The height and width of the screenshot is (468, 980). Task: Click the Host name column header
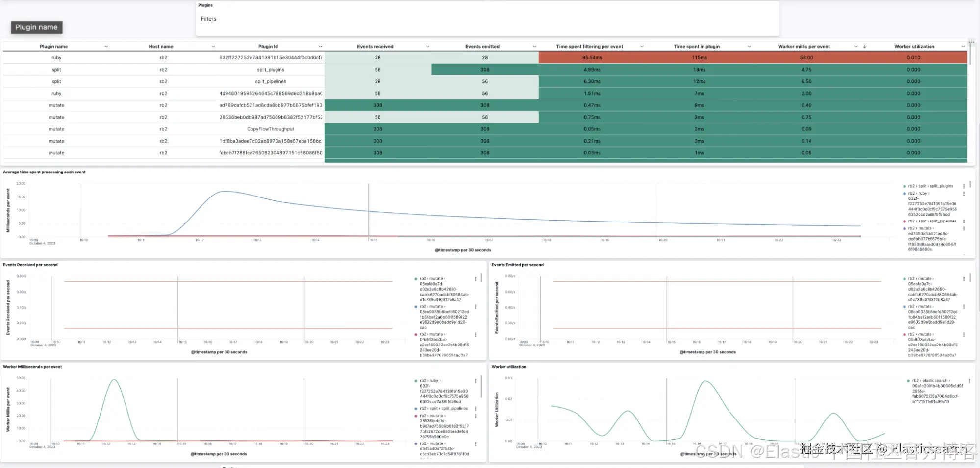click(x=161, y=47)
